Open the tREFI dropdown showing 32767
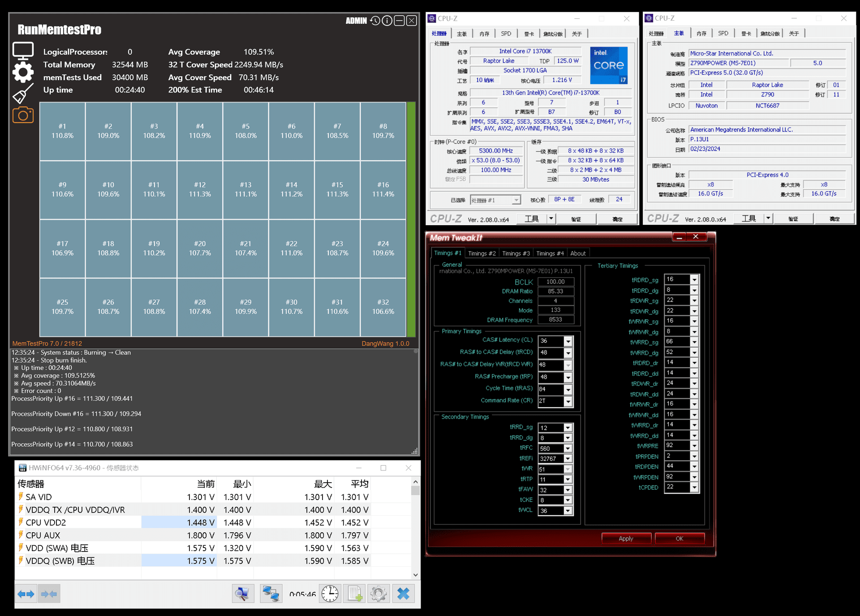This screenshot has width=860, height=616. [568, 459]
